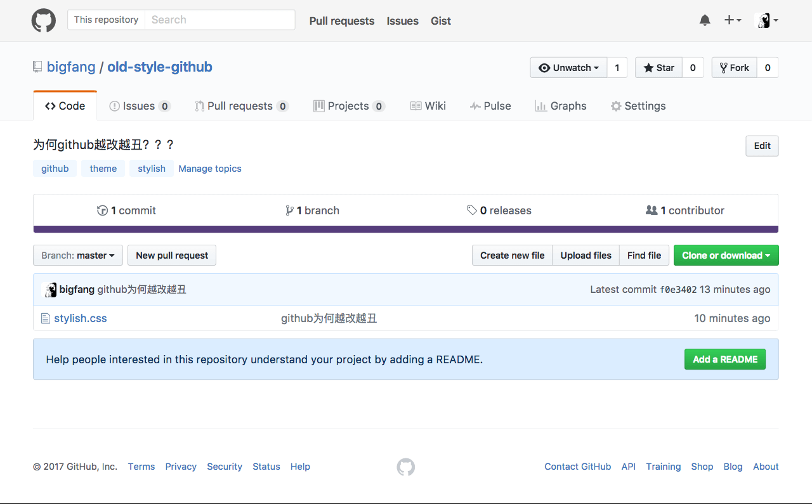Open the plus create-new dropdown

(733, 20)
